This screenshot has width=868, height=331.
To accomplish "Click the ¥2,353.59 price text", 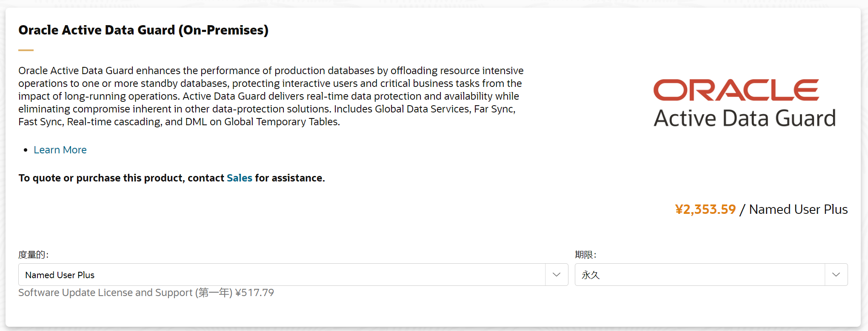I will click(705, 210).
